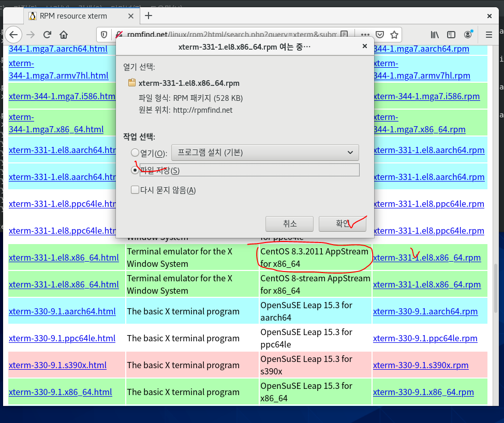Close the RPM resource xterm tab
The width and height of the screenshot is (504, 423).
click(131, 16)
